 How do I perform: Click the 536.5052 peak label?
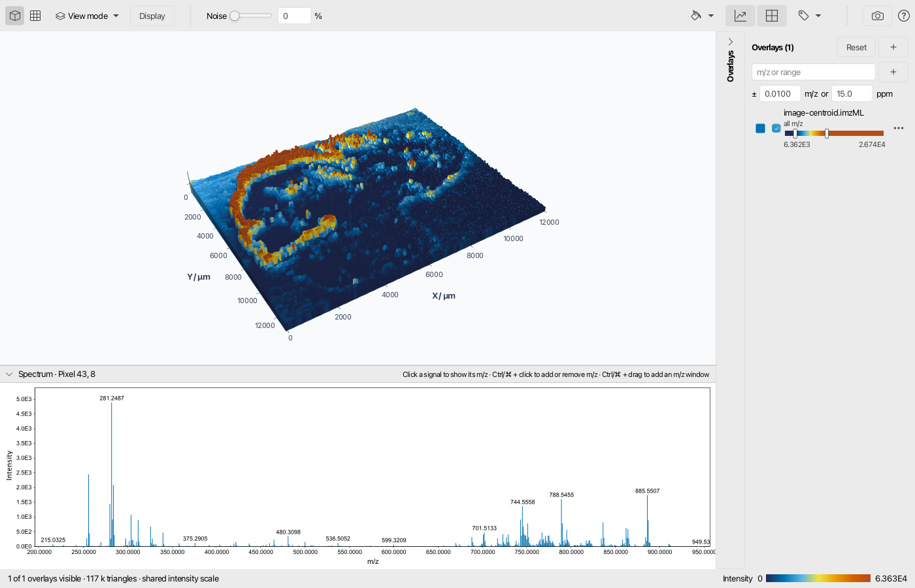tap(338, 539)
